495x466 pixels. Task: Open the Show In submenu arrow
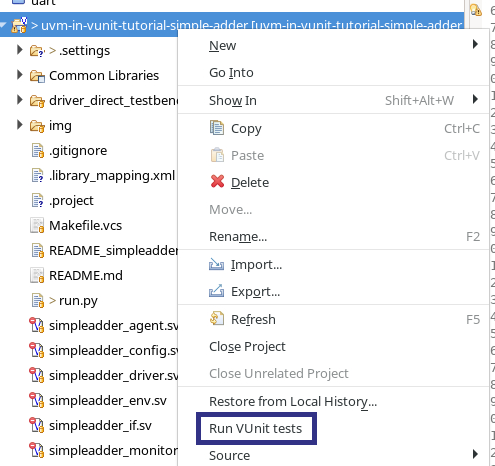point(475,99)
